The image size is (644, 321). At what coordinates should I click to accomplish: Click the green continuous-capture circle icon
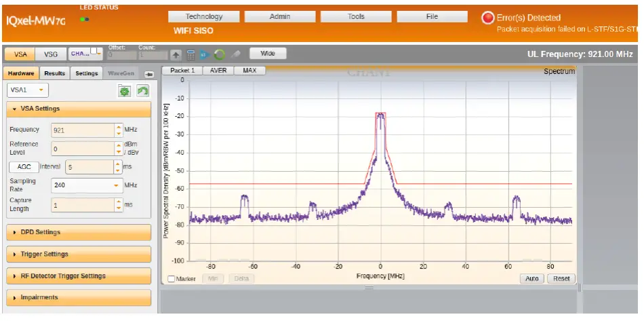tap(219, 54)
